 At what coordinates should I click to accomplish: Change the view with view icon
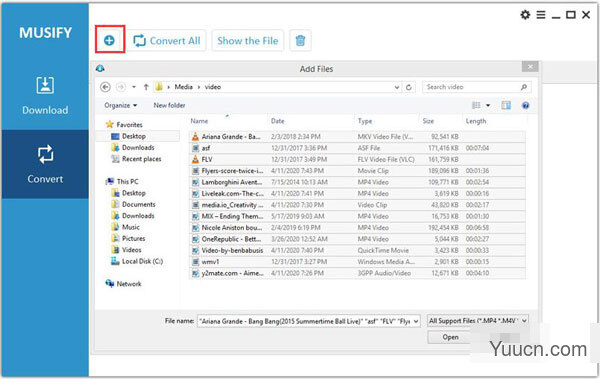tap(476, 105)
